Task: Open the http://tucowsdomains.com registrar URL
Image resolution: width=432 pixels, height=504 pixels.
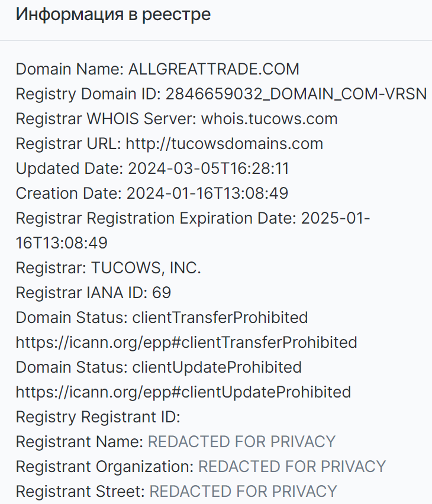Action: click(x=224, y=144)
